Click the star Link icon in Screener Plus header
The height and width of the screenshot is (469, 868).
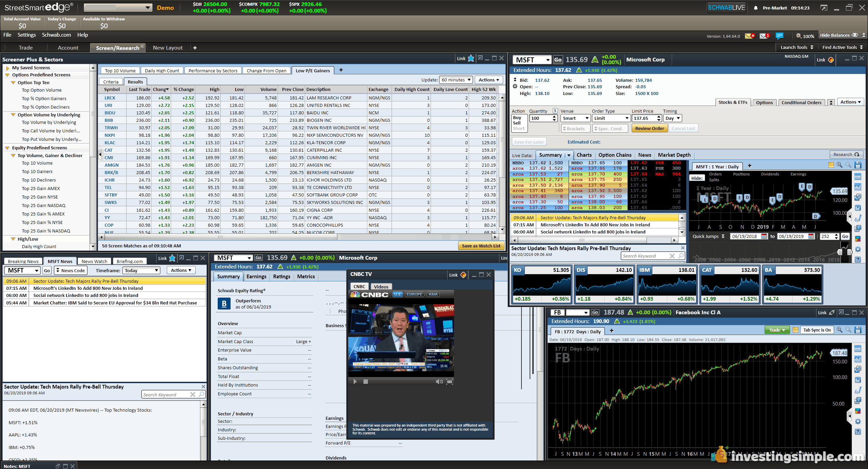pos(471,58)
